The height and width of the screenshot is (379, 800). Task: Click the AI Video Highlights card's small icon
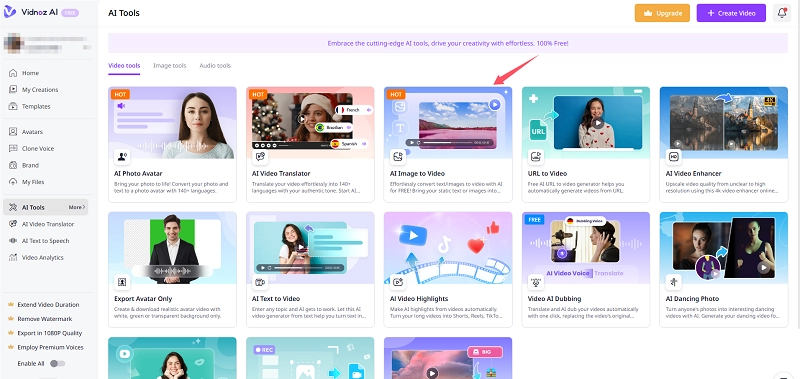(x=397, y=282)
